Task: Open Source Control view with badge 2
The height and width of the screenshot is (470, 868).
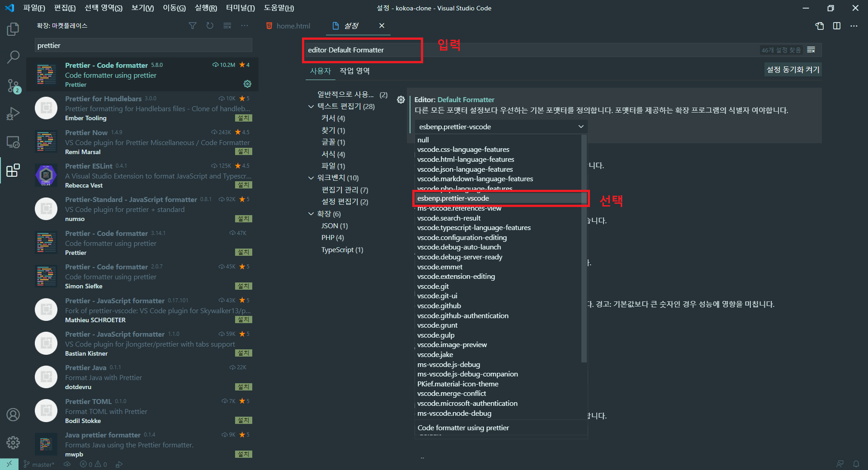Action: coord(13,85)
